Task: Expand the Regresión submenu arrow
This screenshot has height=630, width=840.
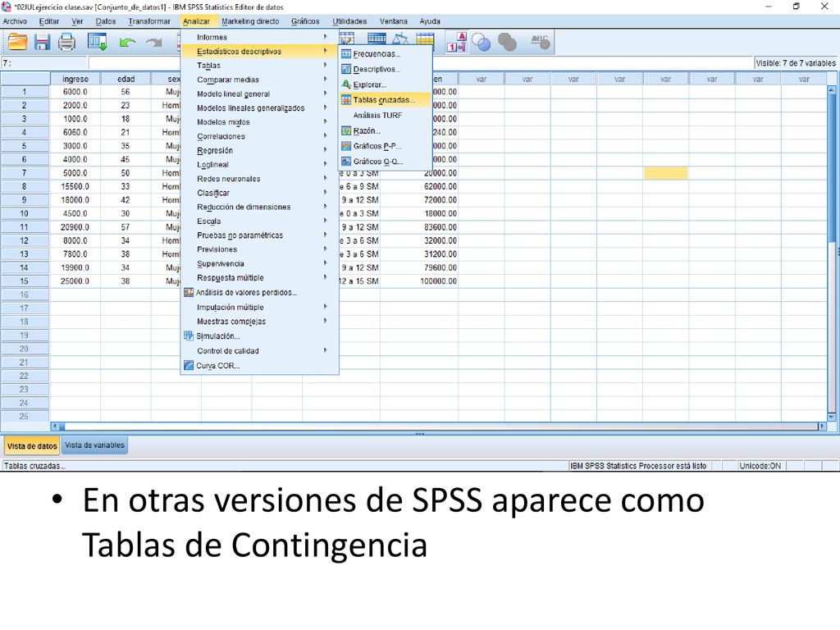Action: click(325, 150)
